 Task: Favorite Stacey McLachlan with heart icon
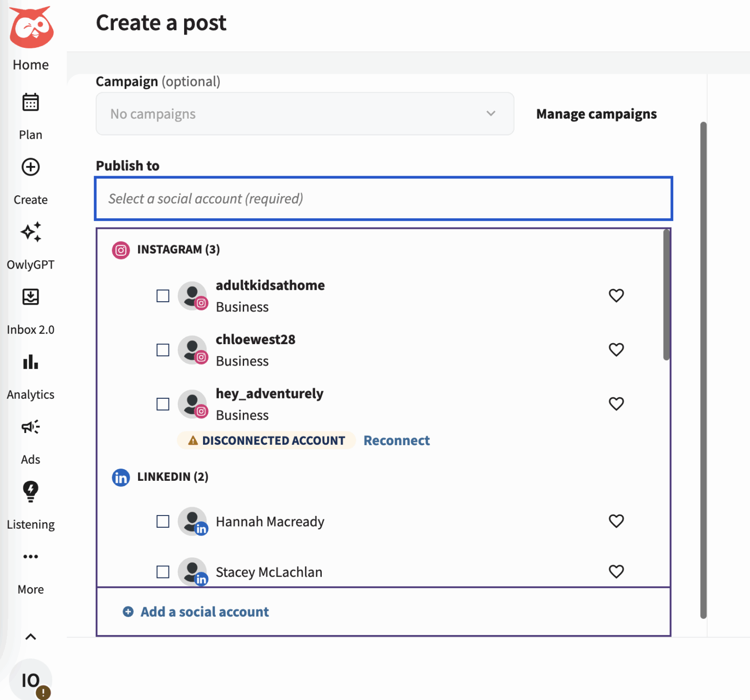pyautogui.click(x=616, y=571)
